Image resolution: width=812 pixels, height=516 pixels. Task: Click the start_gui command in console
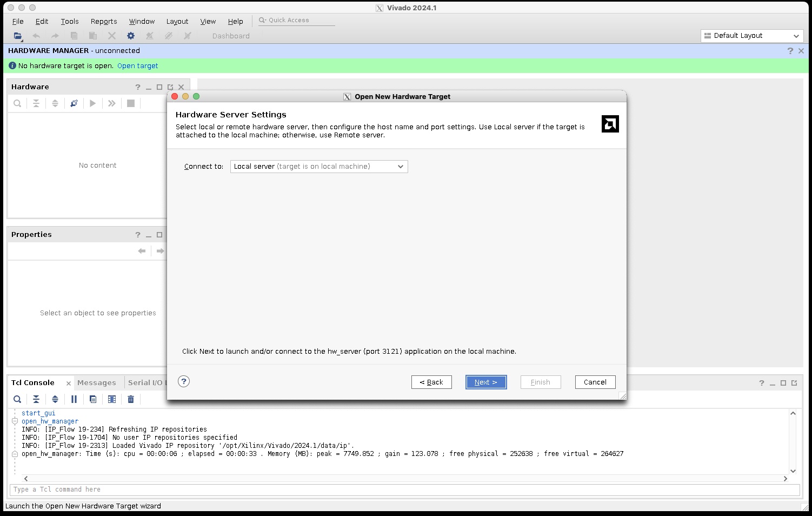tap(38, 413)
